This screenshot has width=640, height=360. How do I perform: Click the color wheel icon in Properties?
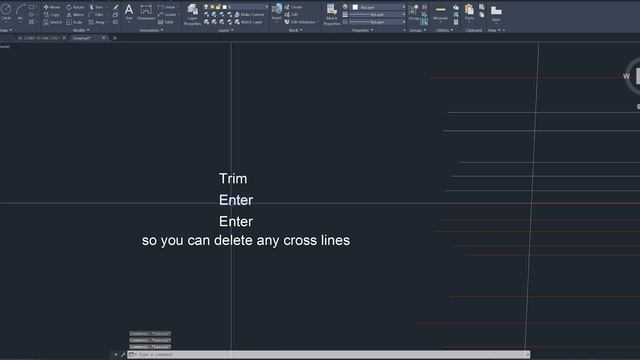[345, 7]
